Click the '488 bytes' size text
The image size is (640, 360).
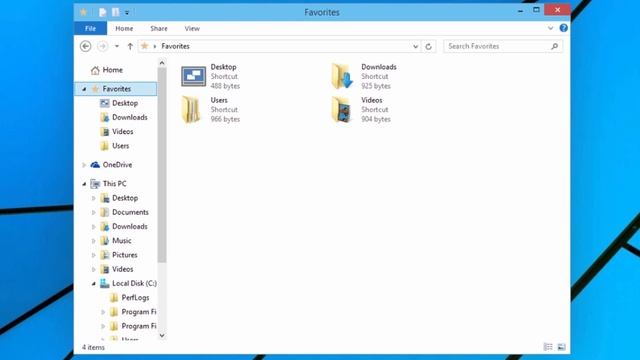pyautogui.click(x=225, y=86)
